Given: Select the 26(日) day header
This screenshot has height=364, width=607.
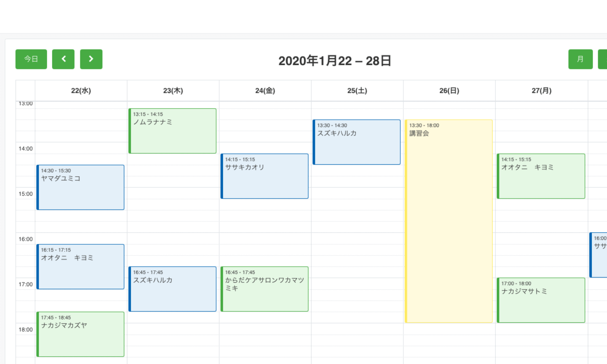Looking at the screenshot, I should pyautogui.click(x=449, y=91).
